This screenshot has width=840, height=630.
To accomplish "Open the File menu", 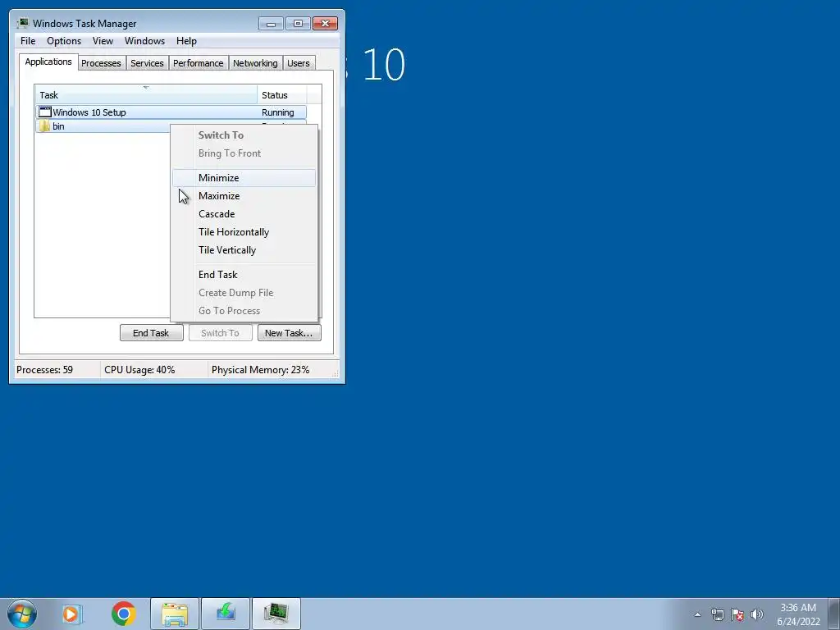I will pos(28,41).
